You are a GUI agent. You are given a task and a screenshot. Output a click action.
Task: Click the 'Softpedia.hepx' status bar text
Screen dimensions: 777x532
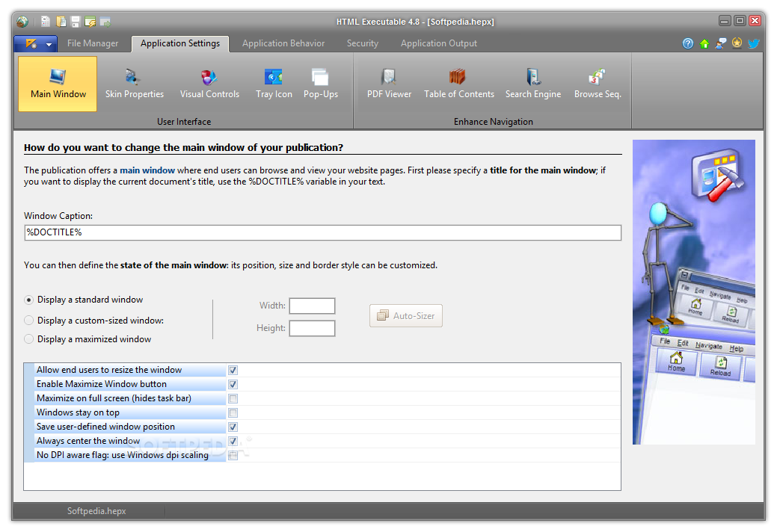[96, 511]
